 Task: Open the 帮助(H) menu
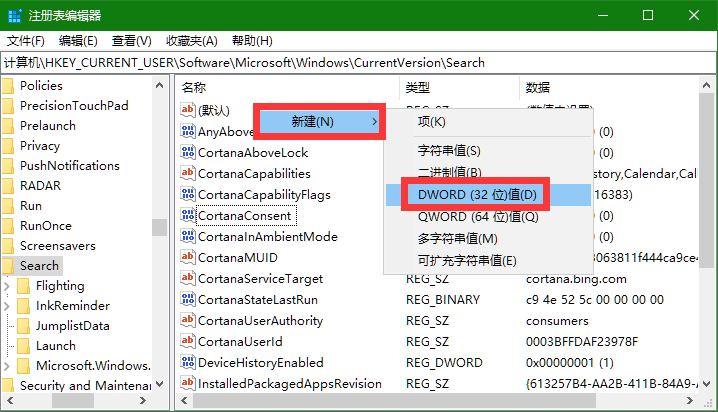click(252, 41)
